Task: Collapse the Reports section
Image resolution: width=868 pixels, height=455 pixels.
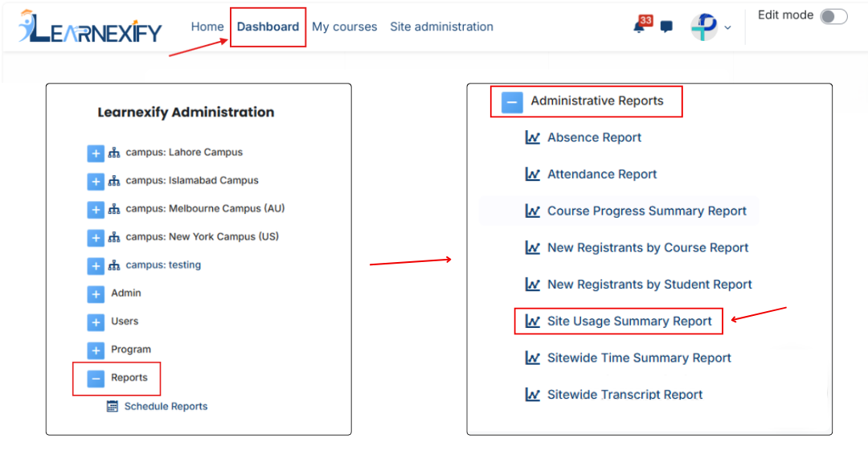Action: [x=96, y=379]
